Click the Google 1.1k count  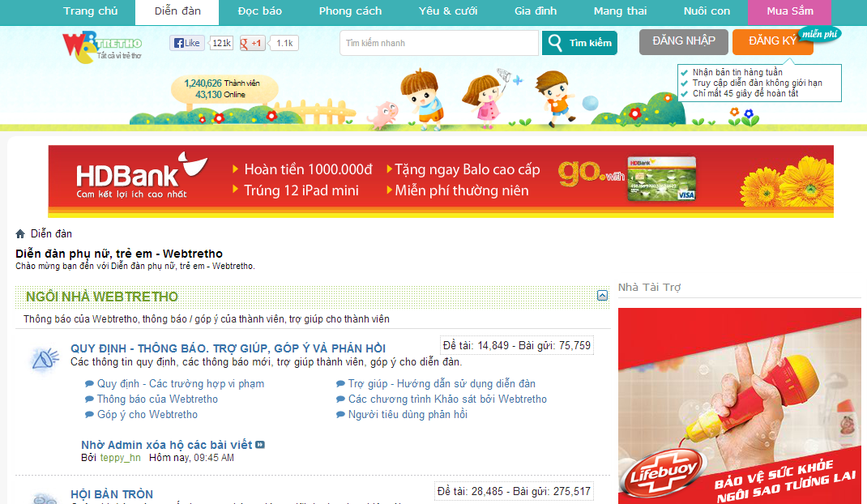coord(284,43)
